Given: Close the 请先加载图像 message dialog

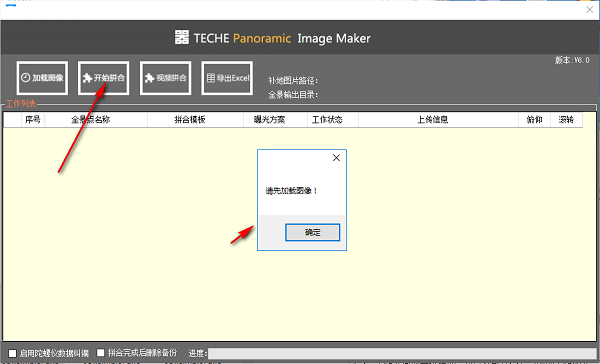Looking at the screenshot, I should pyautogui.click(x=336, y=158).
